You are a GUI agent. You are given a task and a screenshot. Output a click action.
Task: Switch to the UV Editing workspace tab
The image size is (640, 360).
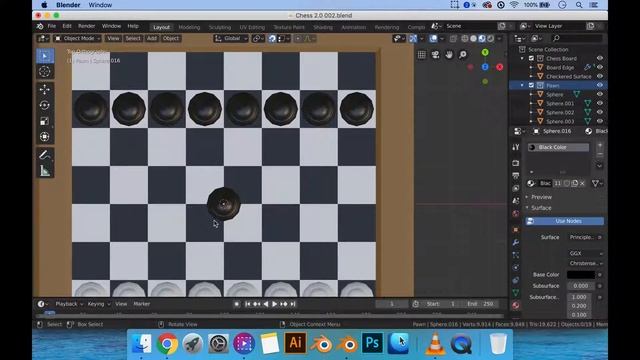click(x=252, y=27)
